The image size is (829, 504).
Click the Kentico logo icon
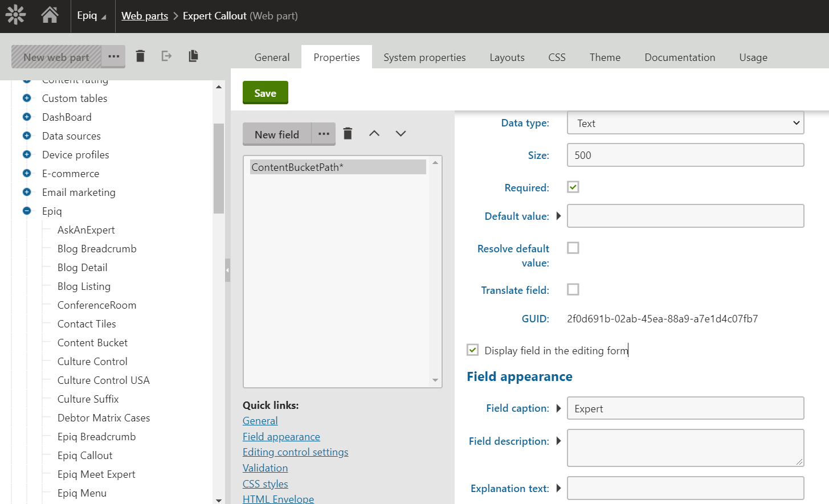click(16, 15)
